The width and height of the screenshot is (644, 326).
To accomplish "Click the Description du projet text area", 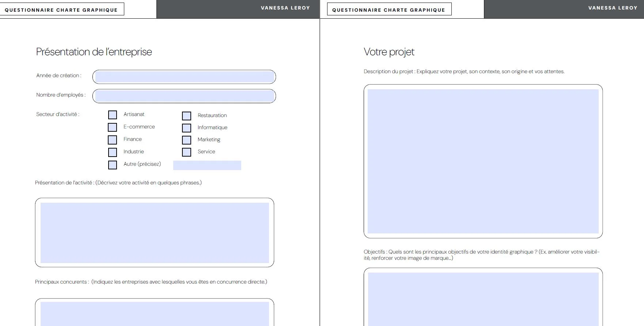I will click(x=483, y=161).
